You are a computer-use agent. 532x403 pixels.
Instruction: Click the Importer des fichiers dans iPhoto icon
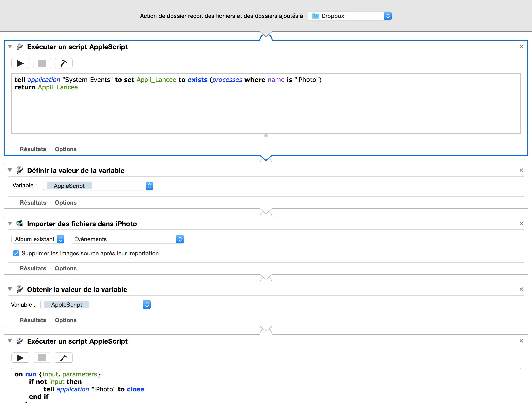20,224
